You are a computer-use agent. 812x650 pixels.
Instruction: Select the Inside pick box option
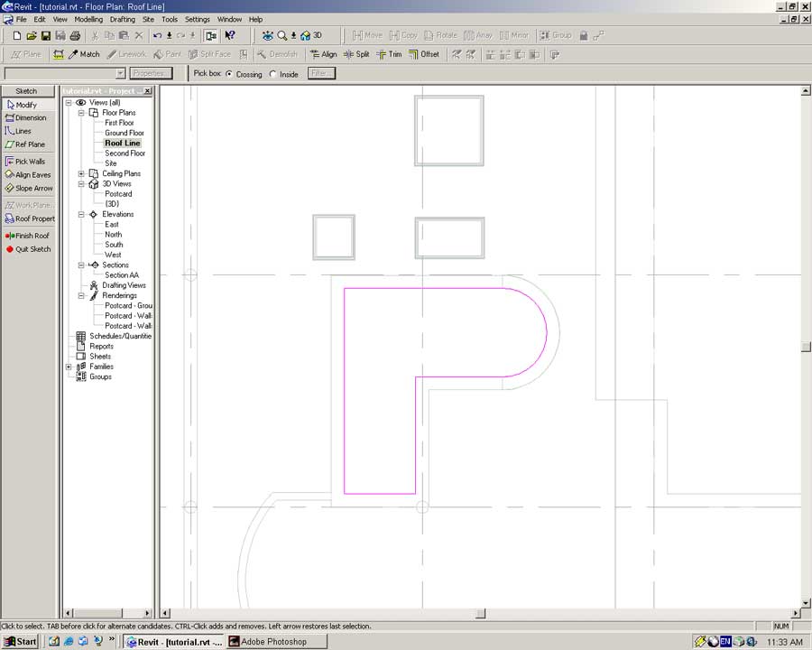click(x=273, y=74)
